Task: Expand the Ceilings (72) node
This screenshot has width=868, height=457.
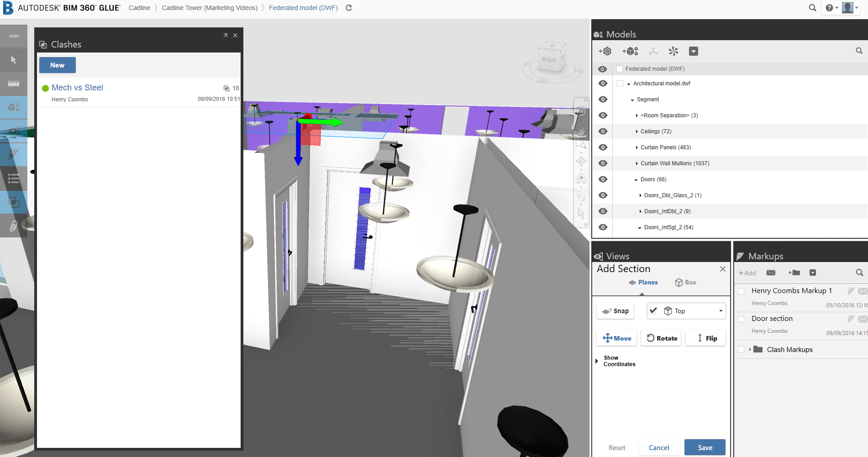Action: (x=637, y=131)
